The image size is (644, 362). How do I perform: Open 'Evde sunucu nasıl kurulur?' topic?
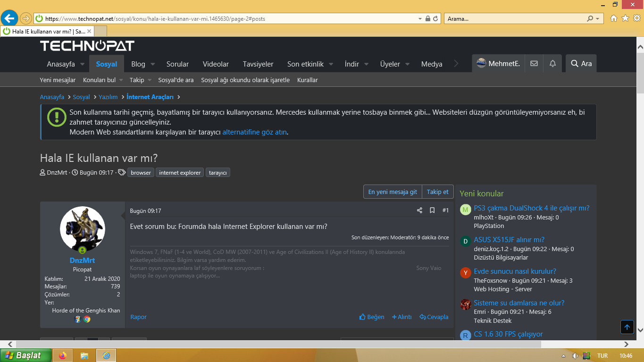click(x=515, y=271)
